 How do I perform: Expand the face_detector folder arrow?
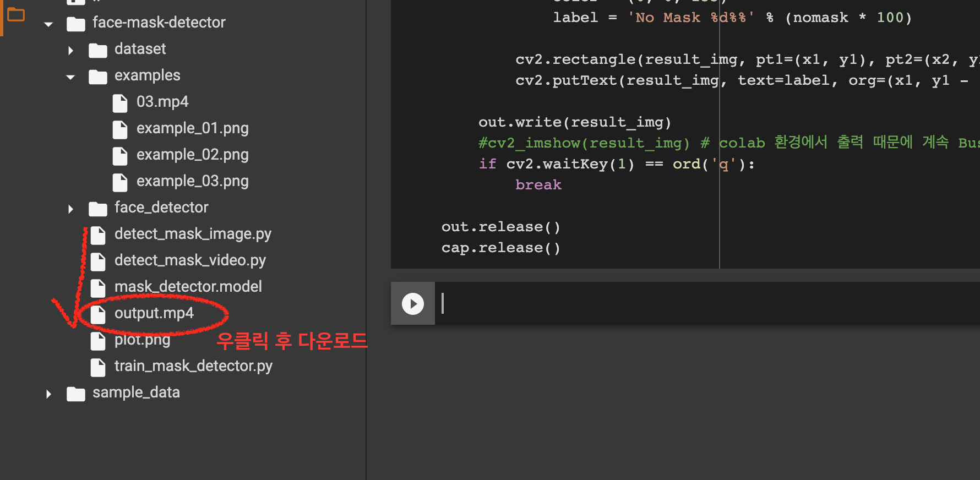click(70, 209)
